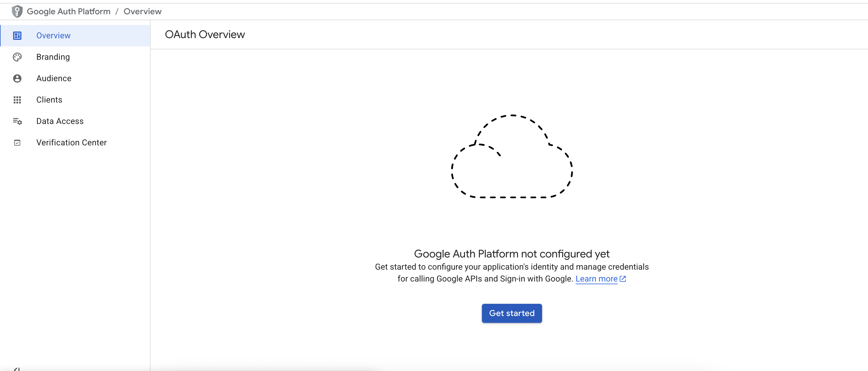Select Clients in the left navigation

49,100
